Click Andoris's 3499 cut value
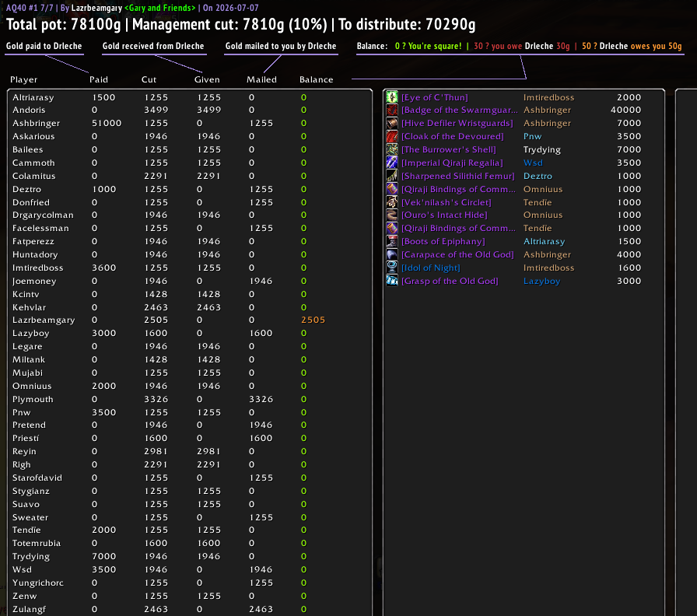 [156, 110]
